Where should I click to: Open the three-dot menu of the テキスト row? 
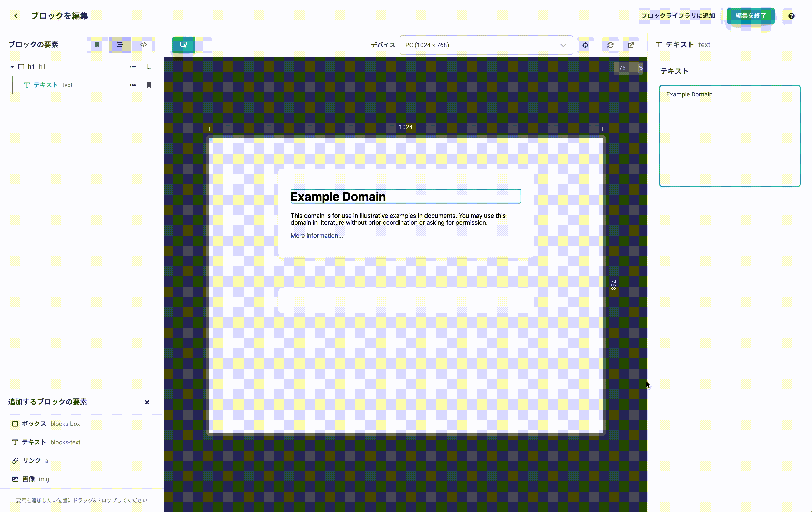(133, 85)
